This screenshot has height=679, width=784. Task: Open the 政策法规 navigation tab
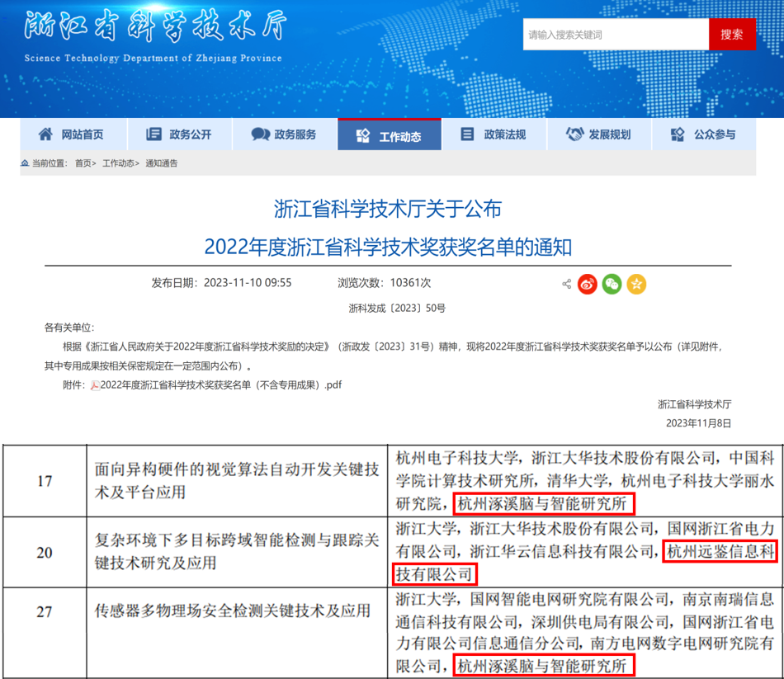494,134
